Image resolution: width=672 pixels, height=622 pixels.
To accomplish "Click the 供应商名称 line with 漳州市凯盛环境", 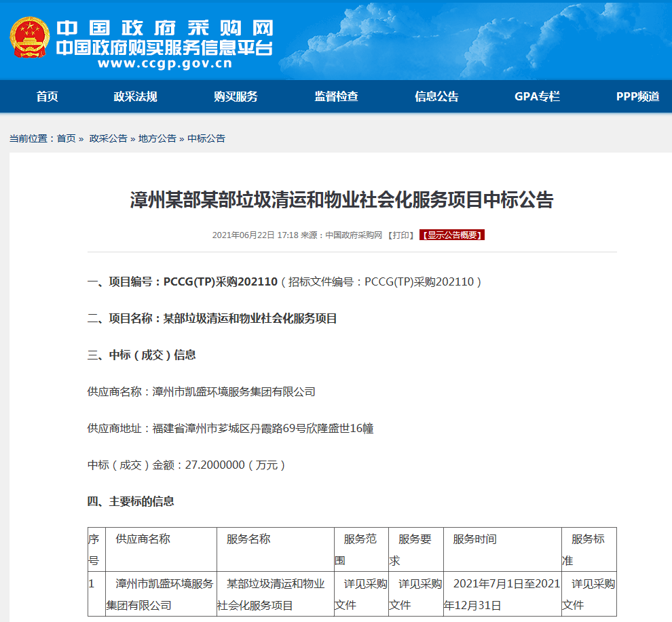I will tap(201, 391).
